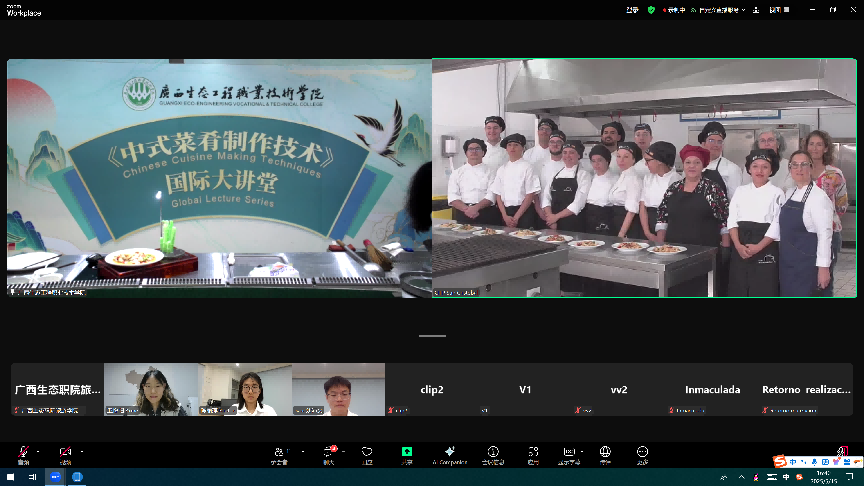
Task: Select the woman with glasses video thumbnail
Action: (245, 389)
